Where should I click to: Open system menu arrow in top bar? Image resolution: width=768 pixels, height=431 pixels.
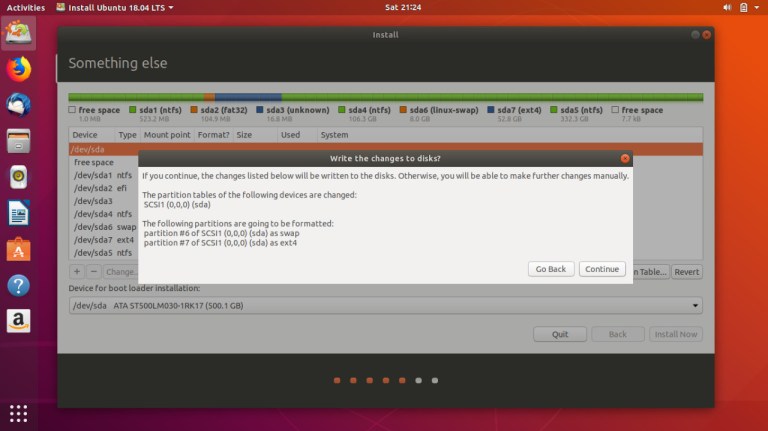(x=757, y=7)
